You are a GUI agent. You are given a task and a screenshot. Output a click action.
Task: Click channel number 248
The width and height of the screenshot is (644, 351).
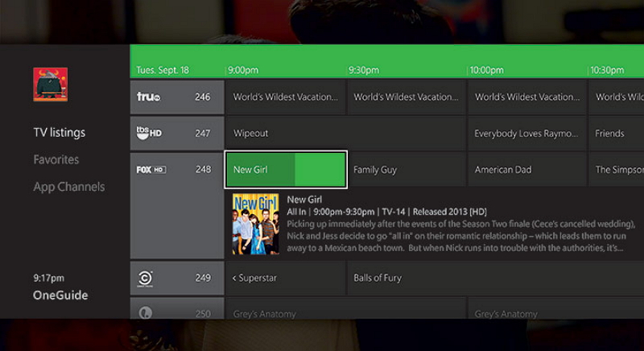click(x=203, y=169)
